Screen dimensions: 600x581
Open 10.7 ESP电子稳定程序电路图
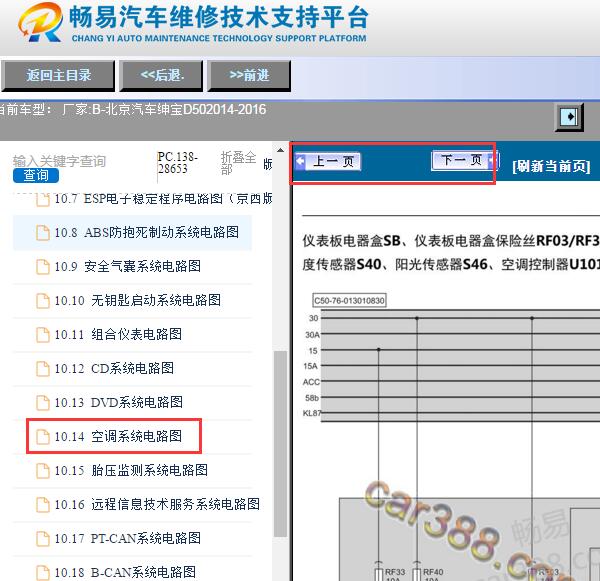163,199
